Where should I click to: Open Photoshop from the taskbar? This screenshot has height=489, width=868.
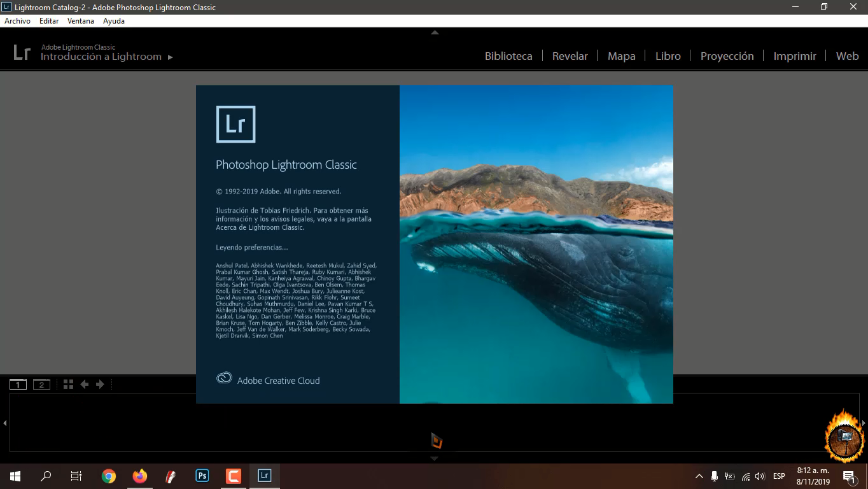(202, 476)
